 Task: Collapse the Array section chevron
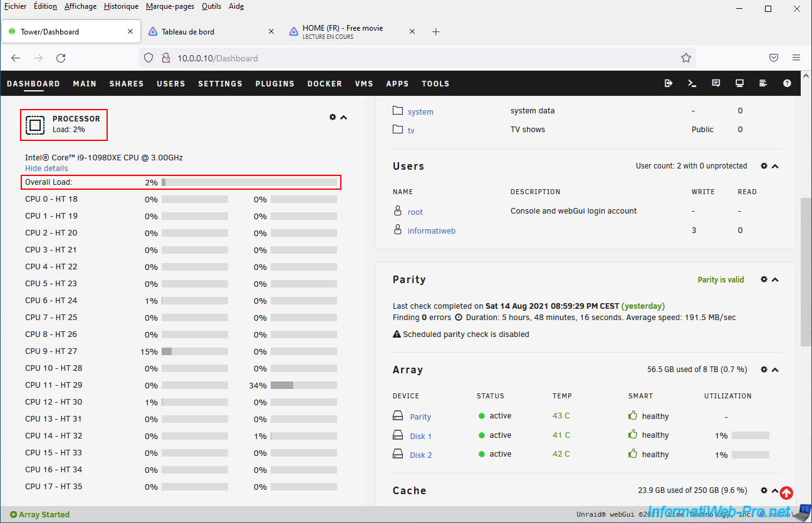[775, 370]
